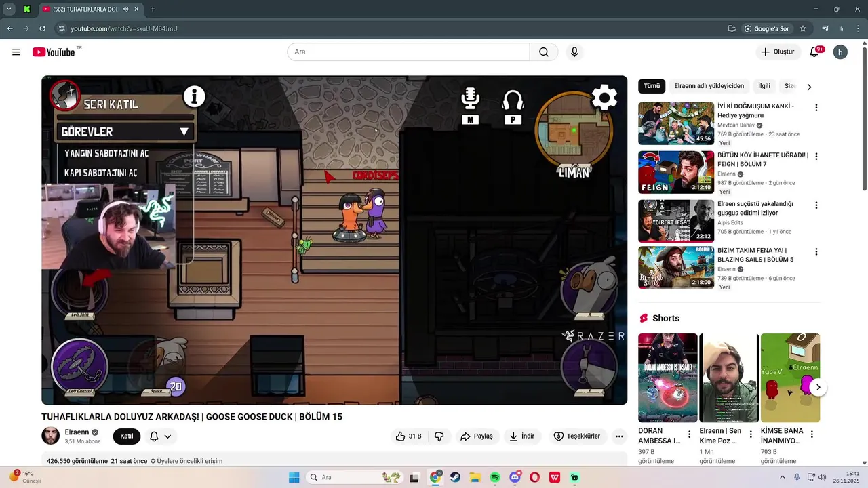Click the address bar URL

pyautogui.click(x=124, y=28)
